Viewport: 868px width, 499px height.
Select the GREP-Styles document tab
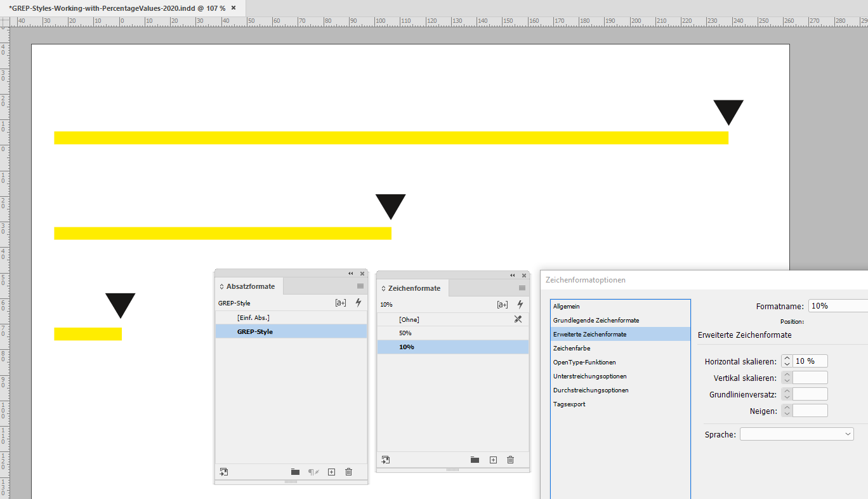pos(114,9)
